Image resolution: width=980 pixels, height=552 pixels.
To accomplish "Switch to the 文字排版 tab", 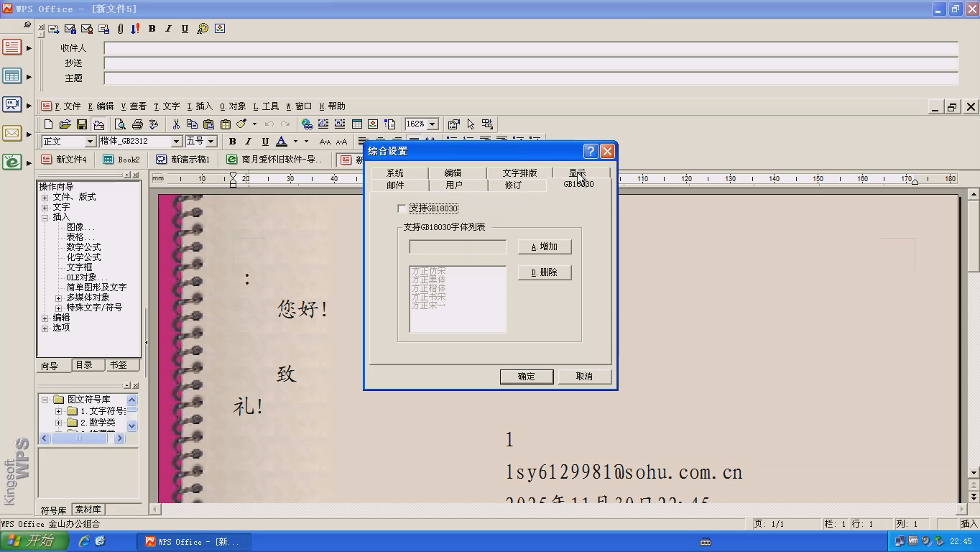I will [519, 173].
